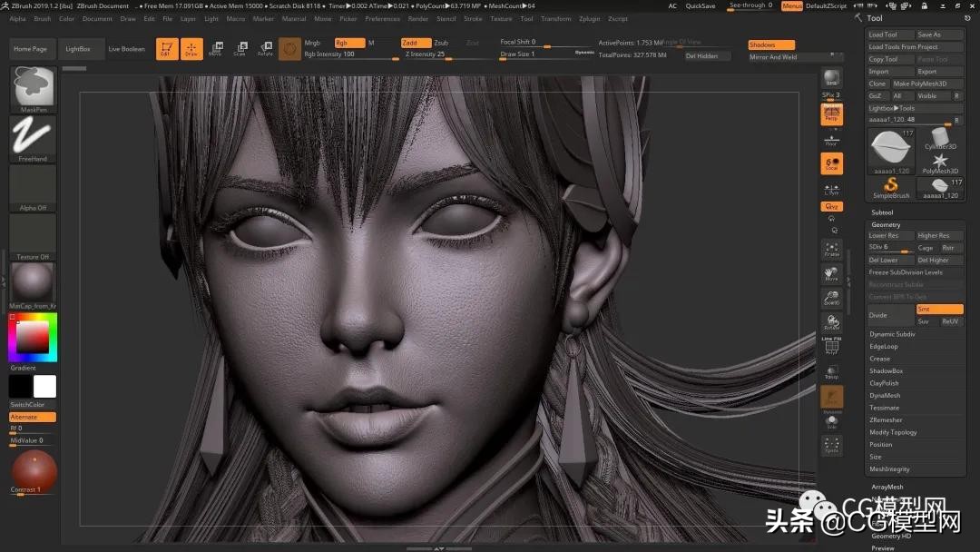
Task: Toggle Perspective view mode
Action: tap(831, 113)
